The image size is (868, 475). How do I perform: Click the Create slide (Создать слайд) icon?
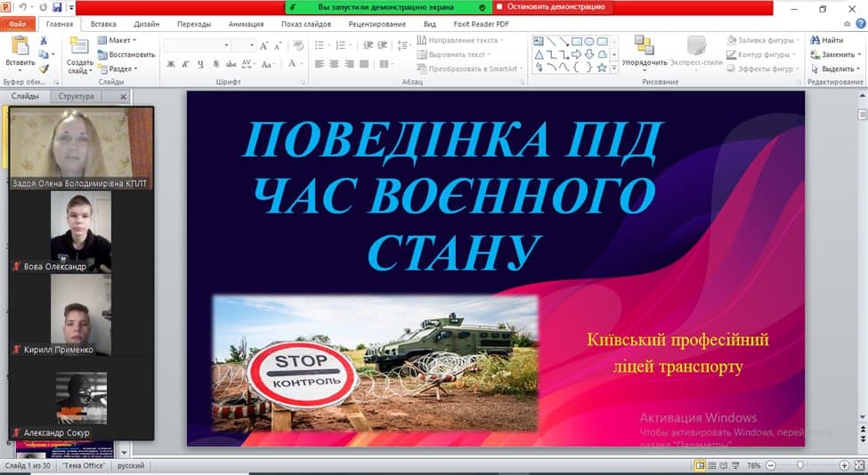point(79,46)
